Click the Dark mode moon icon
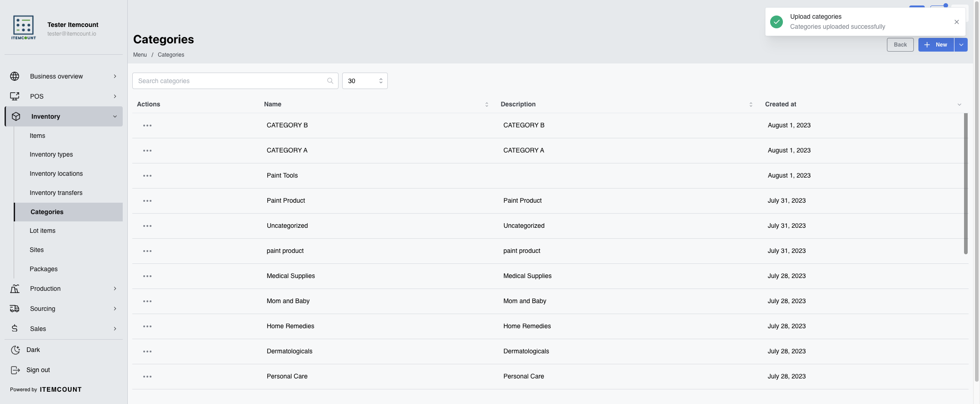This screenshot has height=404, width=980. 16,350
